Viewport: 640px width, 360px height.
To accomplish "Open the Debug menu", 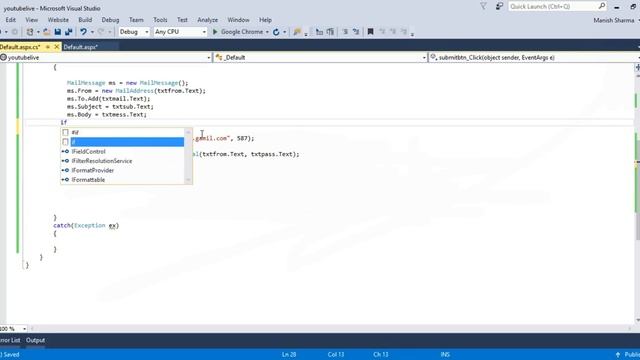I will (110, 20).
